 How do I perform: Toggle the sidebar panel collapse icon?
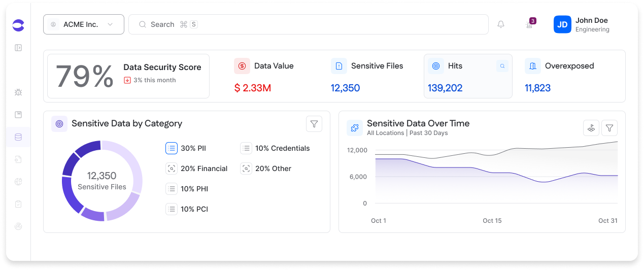18,48
